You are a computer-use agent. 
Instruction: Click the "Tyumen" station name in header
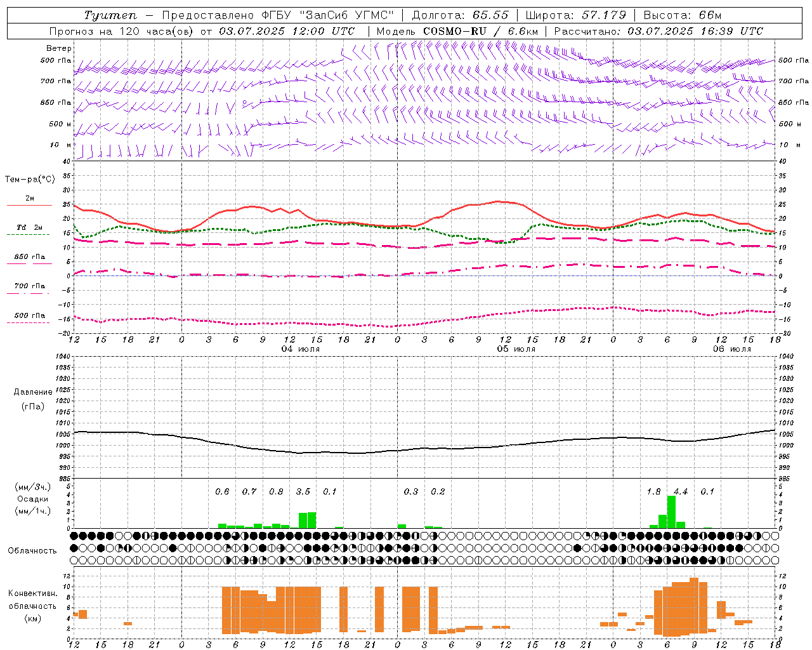pyautogui.click(x=110, y=15)
